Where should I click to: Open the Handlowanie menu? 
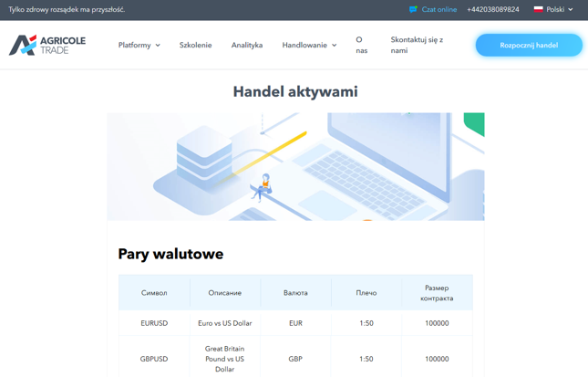click(x=309, y=45)
